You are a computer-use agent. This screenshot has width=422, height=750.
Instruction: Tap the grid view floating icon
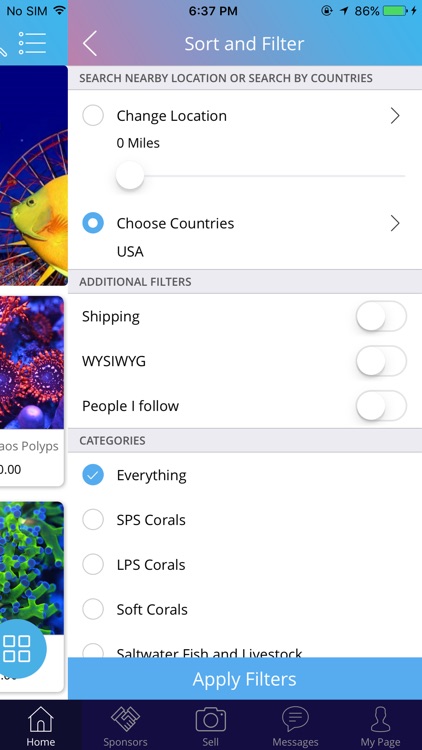17,649
